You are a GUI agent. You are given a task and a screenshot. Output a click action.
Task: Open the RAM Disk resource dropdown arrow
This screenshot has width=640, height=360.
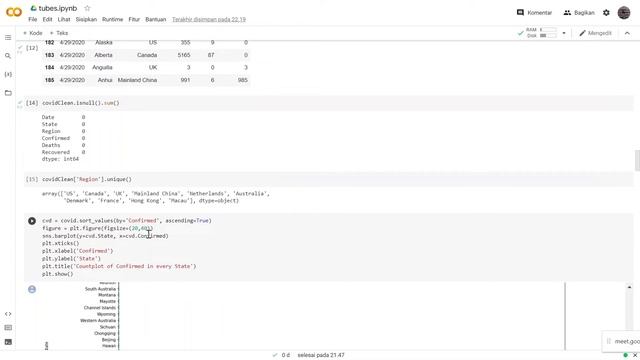[x=564, y=33]
